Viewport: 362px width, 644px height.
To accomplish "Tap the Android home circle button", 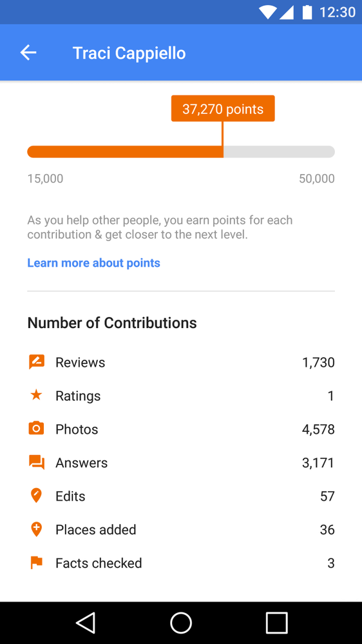I will click(x=181, y=623).
